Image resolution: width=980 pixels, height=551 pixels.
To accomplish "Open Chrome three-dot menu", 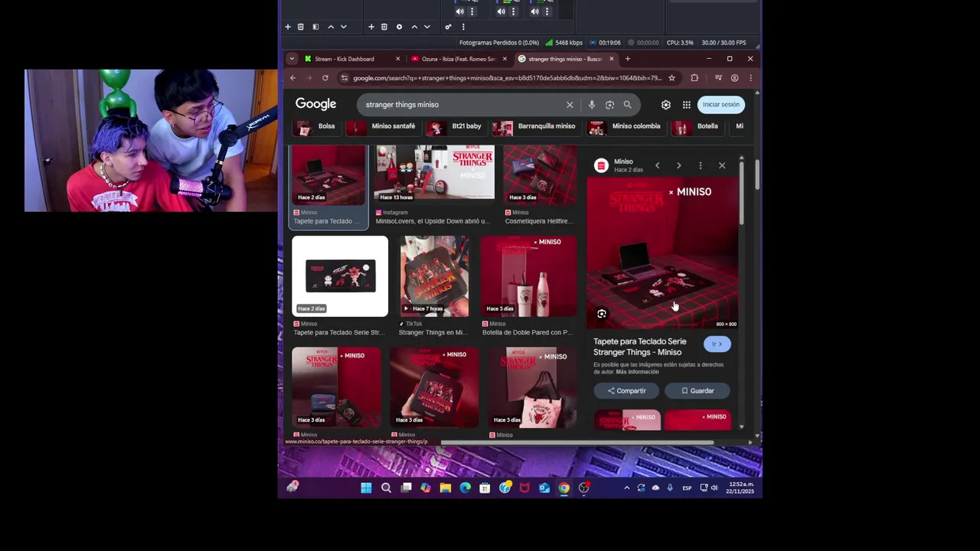I will 750,78.
